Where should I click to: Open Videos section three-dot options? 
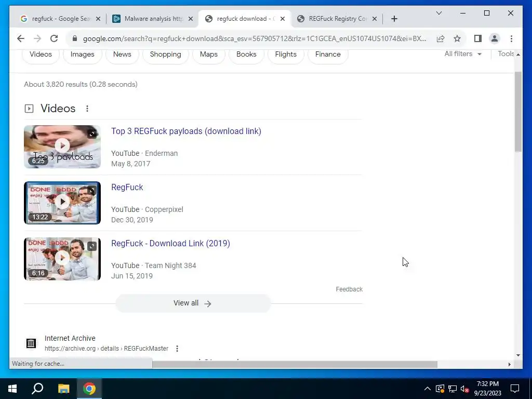87,109
